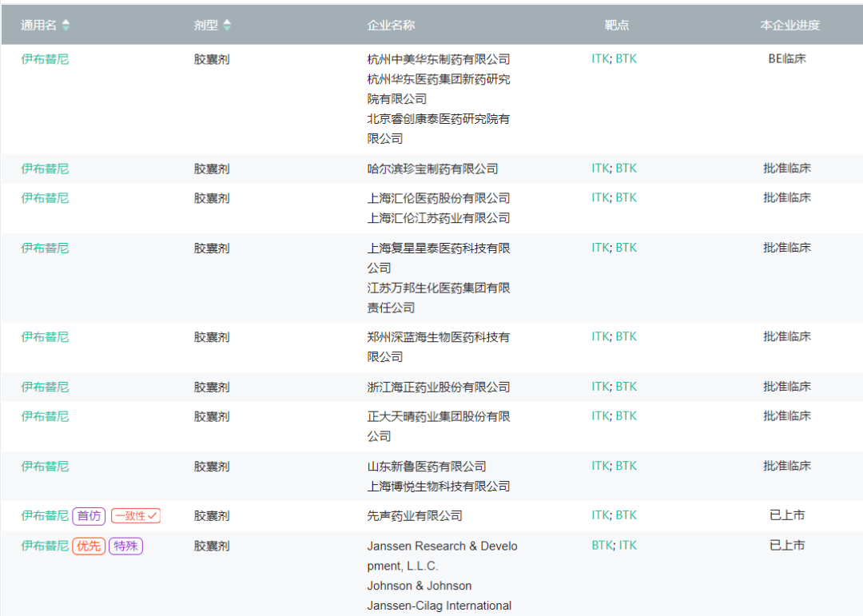Open 伊布替尼 link in 哈尔滨珍宝制药 row
The height and width of the screenshot is (616, 863).
45,169
